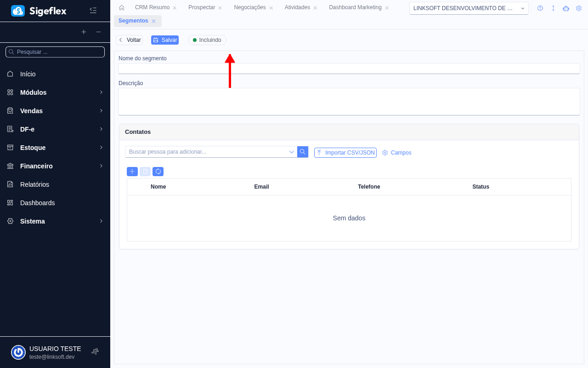Click the settings gear icon top right

579,8
